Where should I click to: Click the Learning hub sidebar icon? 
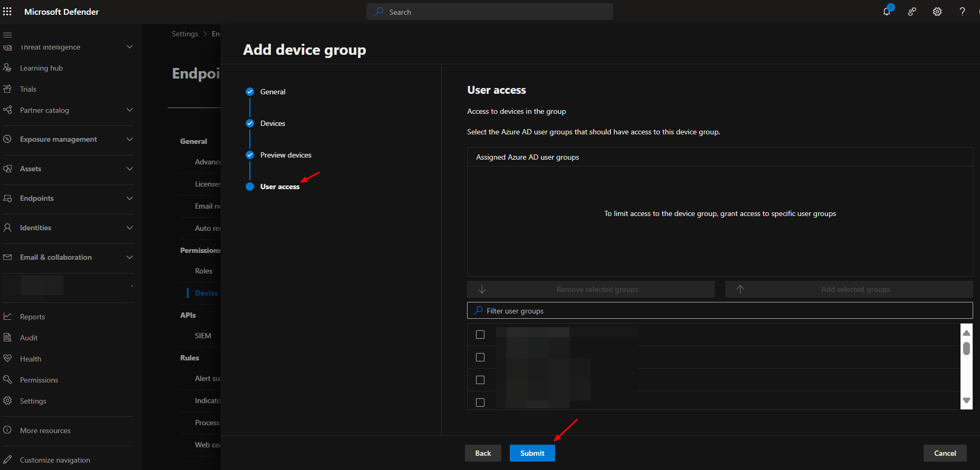[7, 68]
